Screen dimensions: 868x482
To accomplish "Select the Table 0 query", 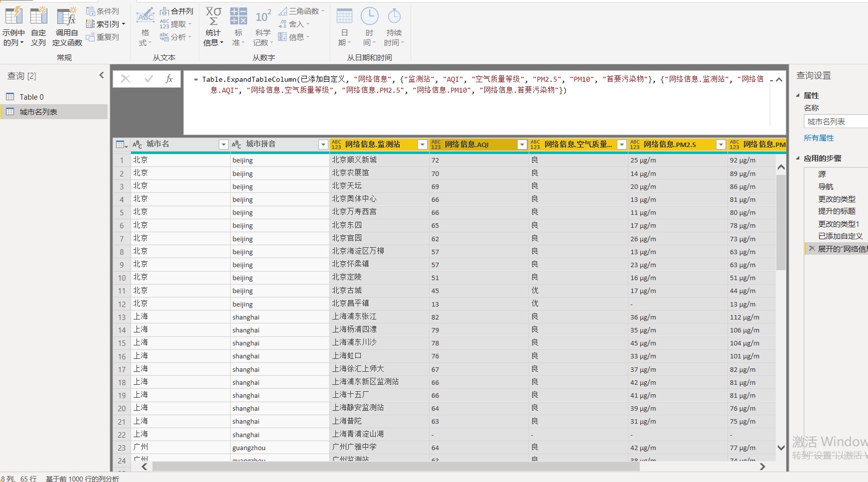I will (x=31, y=97).
